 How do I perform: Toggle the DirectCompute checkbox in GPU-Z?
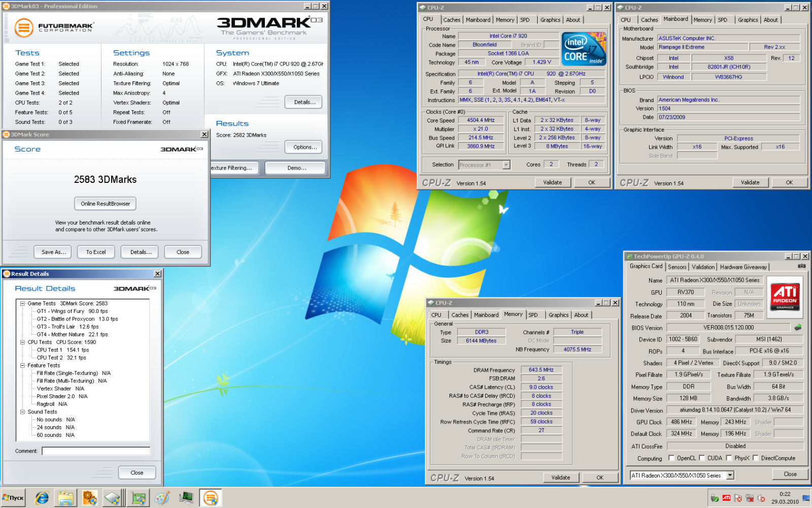[756, 458]
